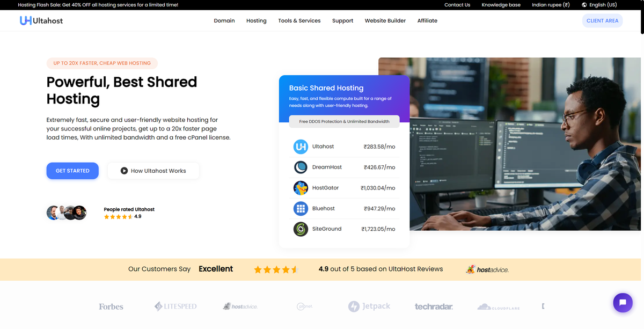Select the Bluehost icon

301,208
